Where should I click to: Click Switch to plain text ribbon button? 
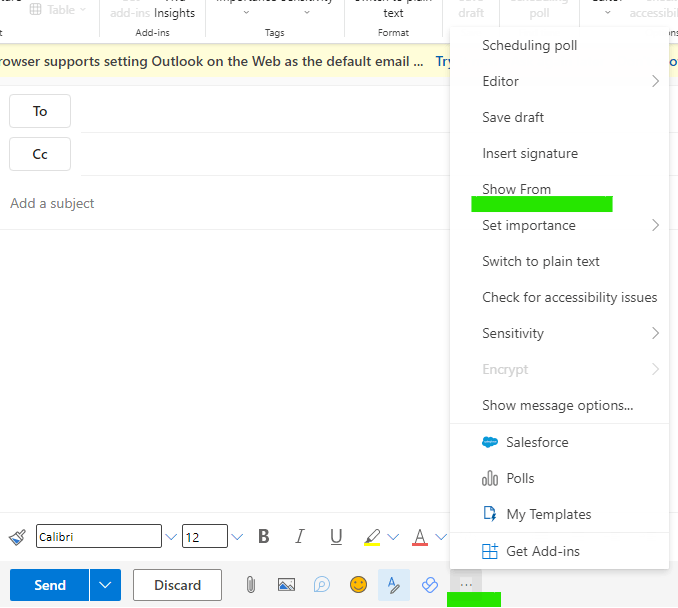(393, 9)
